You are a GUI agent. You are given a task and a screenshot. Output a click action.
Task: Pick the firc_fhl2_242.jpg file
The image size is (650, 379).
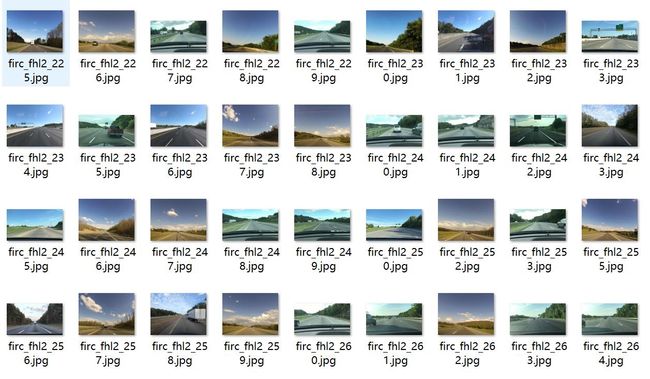click(538, 131)
